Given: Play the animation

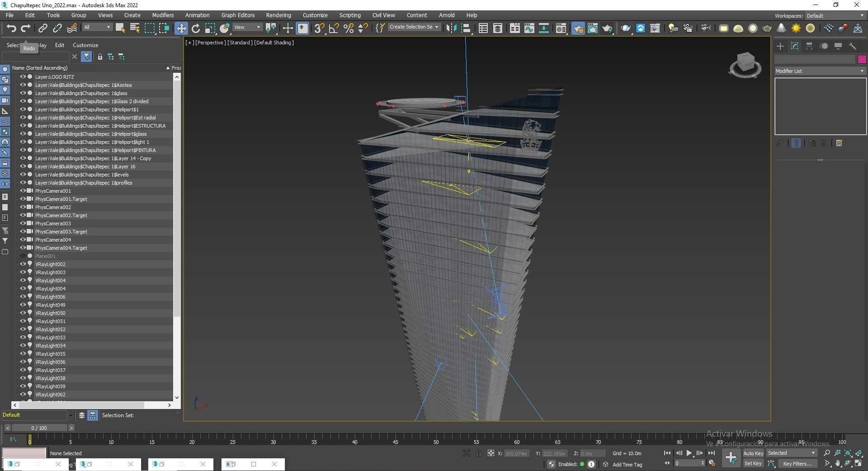Looking at the screenshot, I should (x=689, y=453).
